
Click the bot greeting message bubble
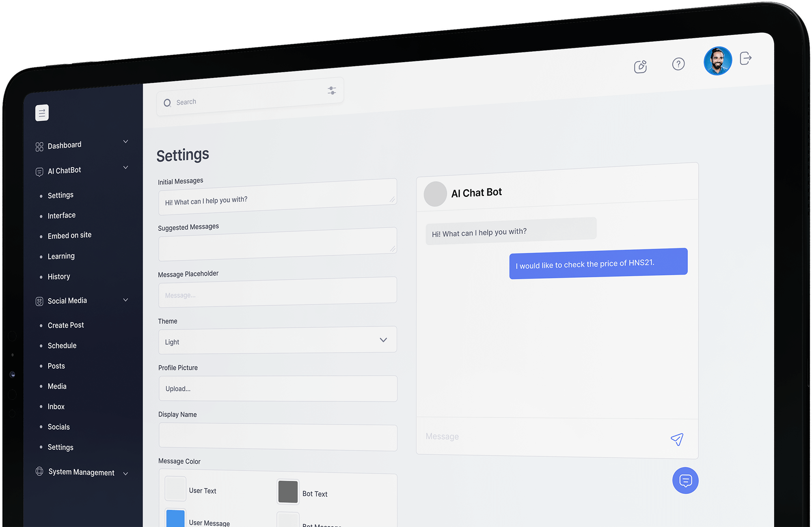511,231
